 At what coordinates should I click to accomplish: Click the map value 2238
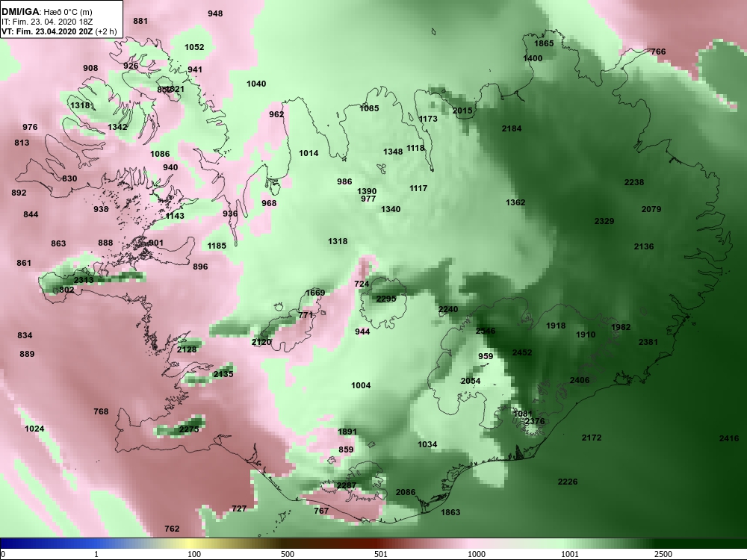coord(633,182)
